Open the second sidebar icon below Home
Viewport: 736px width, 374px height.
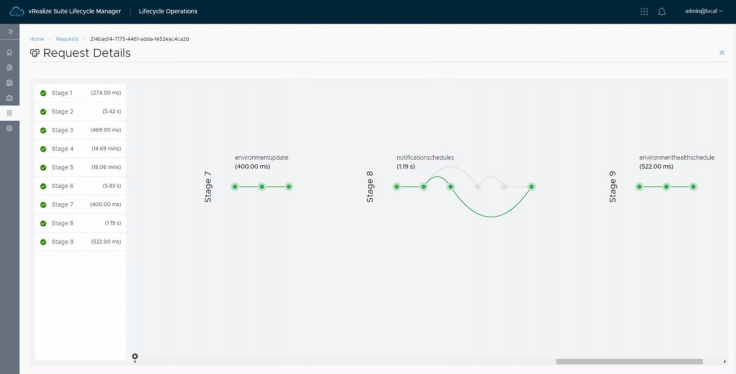click(x=9, y=68)
